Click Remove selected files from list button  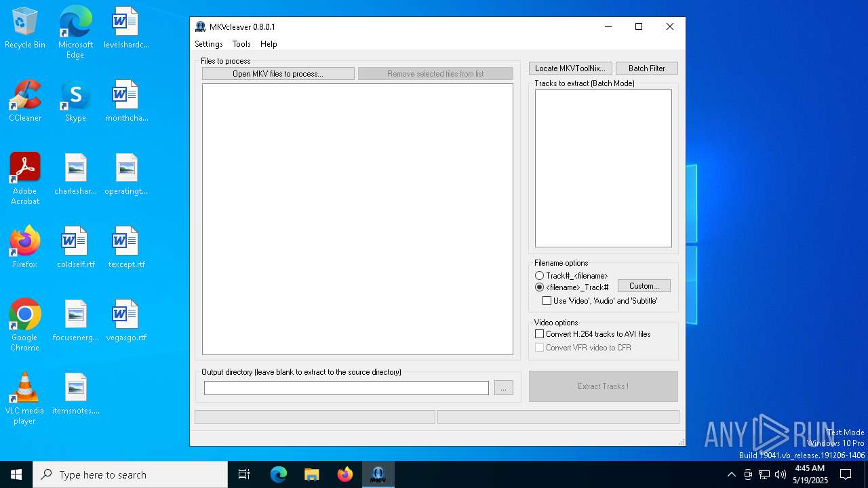coord(435,74)
